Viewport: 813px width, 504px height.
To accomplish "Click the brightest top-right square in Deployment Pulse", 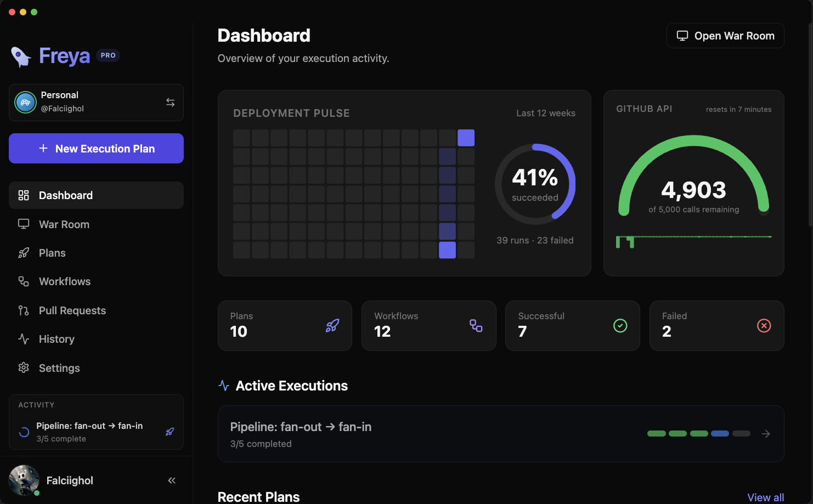I will click(466, 138).
